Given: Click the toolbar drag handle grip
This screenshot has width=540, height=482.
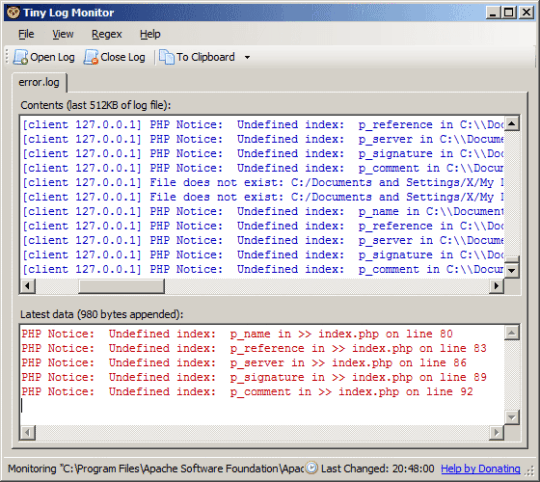Looking at the screenshot, I should (7, 57).
